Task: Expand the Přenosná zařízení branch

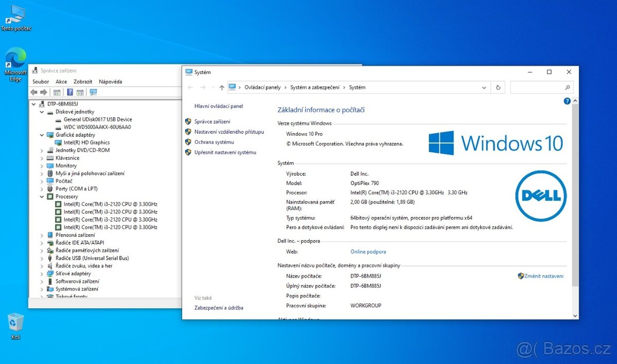Action: (42, 235)
